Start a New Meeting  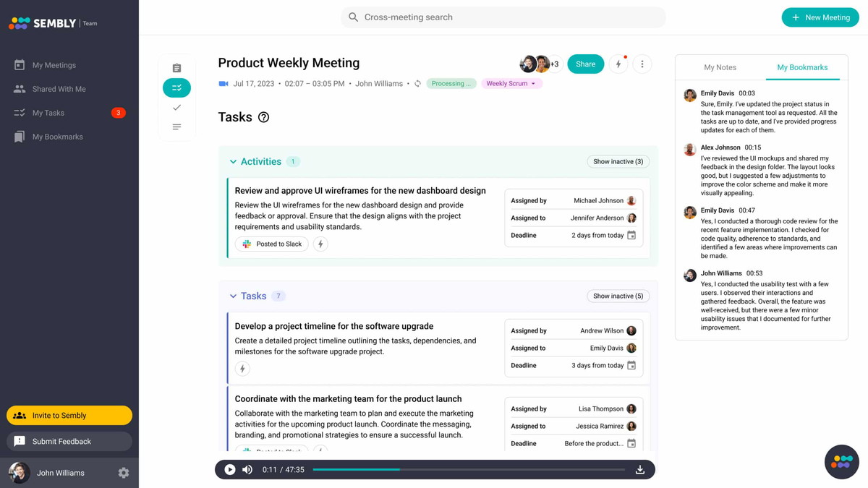(x=820, y=17)
